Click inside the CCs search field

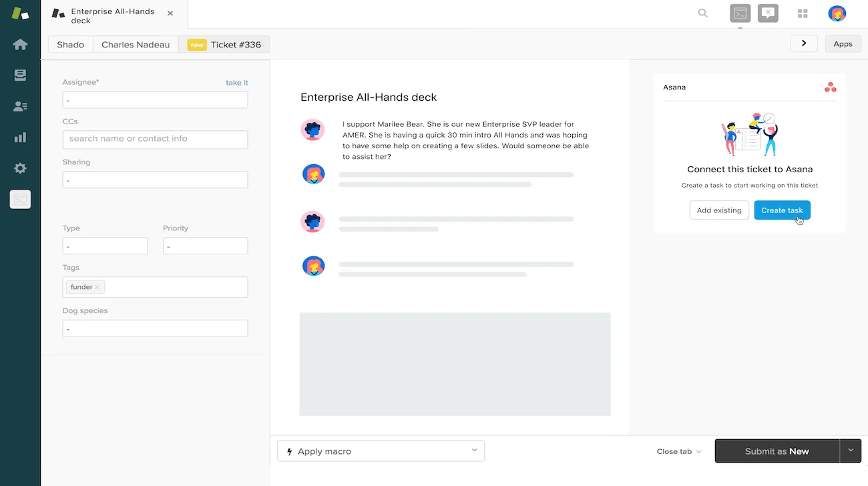(155, 140)
